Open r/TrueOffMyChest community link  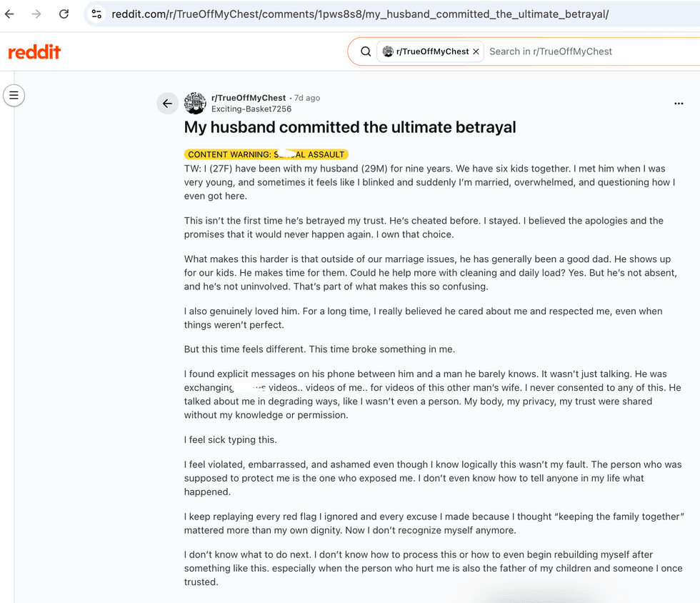point(249,98)
